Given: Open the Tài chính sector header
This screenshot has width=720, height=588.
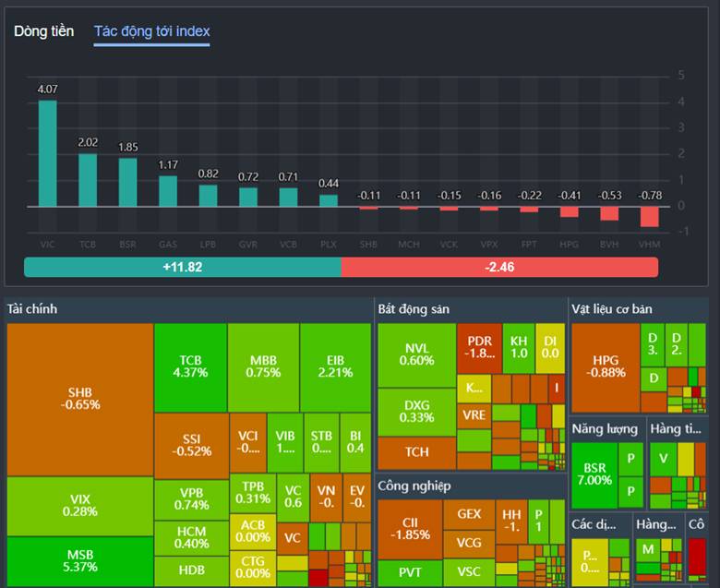Looking at the screenshot, I should [x=32, y=309].
